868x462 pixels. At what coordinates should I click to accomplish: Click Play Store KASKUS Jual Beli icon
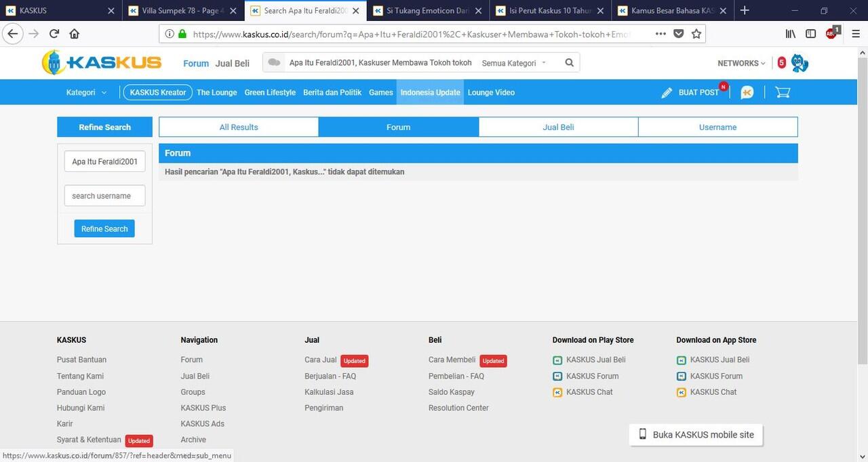coord(557,360)
